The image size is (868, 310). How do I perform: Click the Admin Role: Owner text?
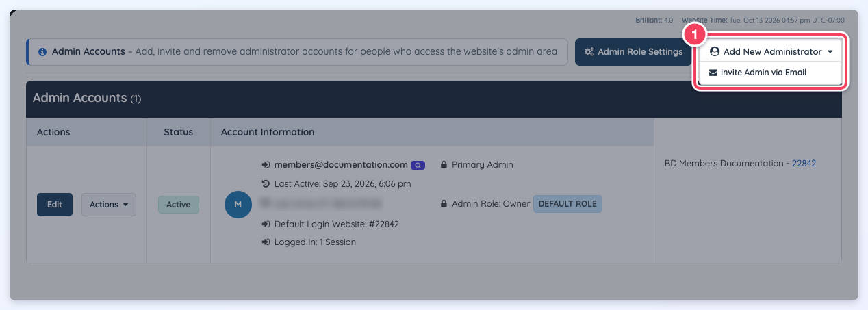[x=491, y=204]
